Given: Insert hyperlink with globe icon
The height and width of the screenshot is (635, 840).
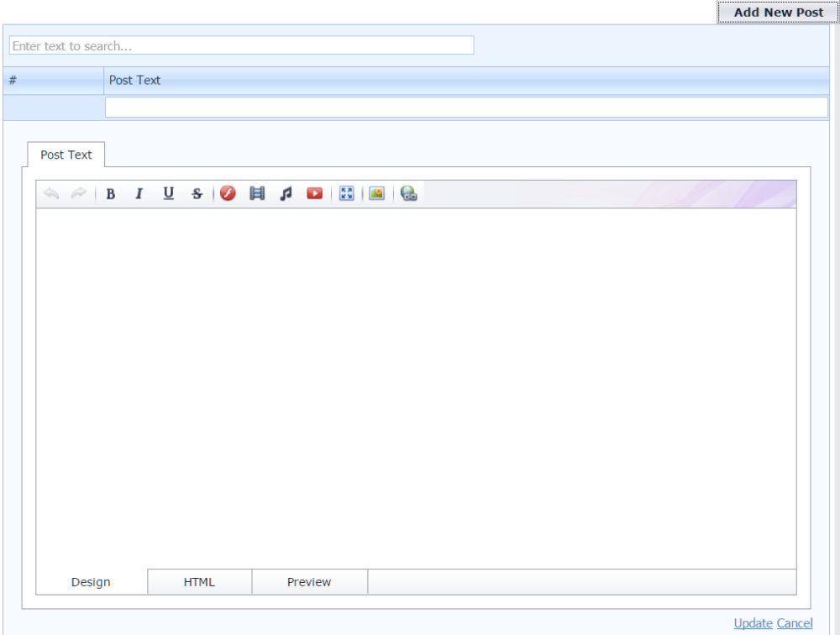Looking at the screenshot, I should click(408, 193).
